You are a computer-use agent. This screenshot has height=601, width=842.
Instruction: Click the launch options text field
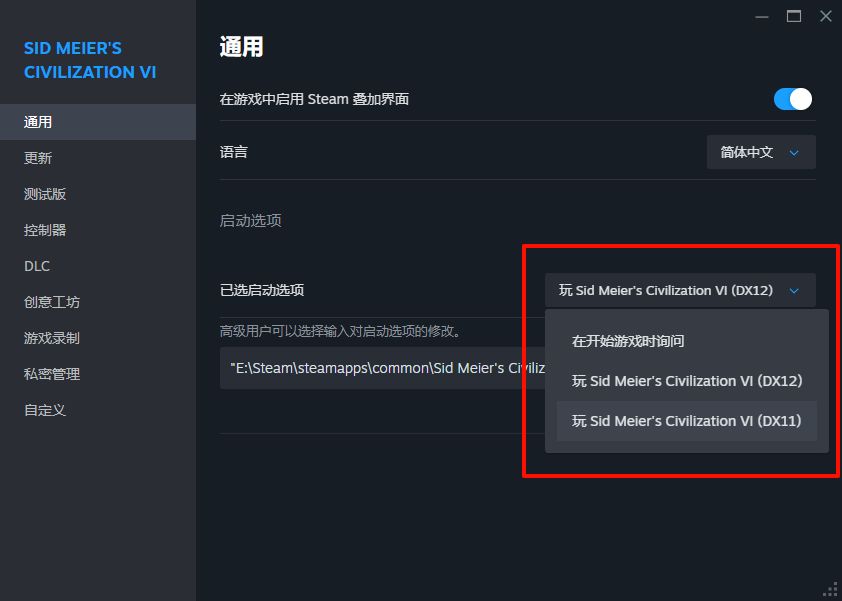click(382, 368)
